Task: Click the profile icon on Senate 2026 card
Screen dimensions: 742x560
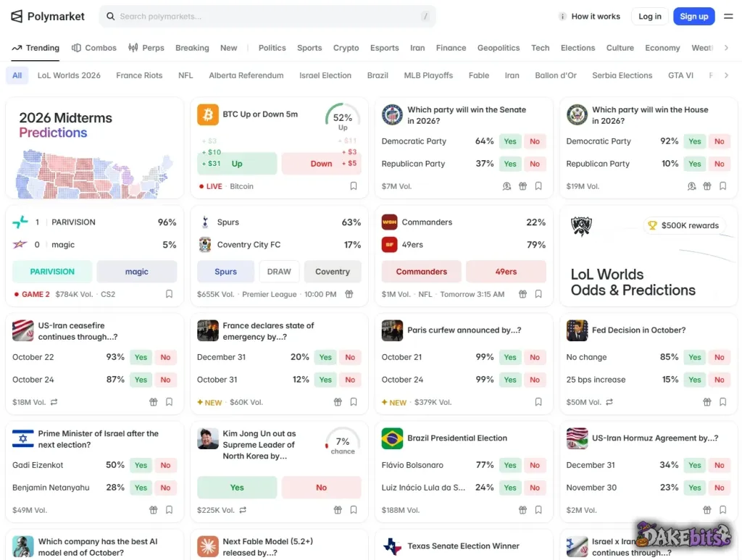Action: point(507,186)
